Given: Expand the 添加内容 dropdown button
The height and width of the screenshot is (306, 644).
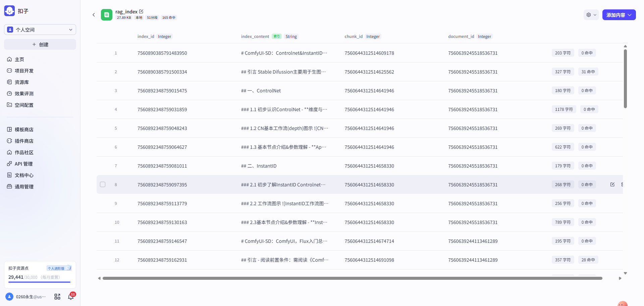Looking at the screenshot, I should coord(619,15).
